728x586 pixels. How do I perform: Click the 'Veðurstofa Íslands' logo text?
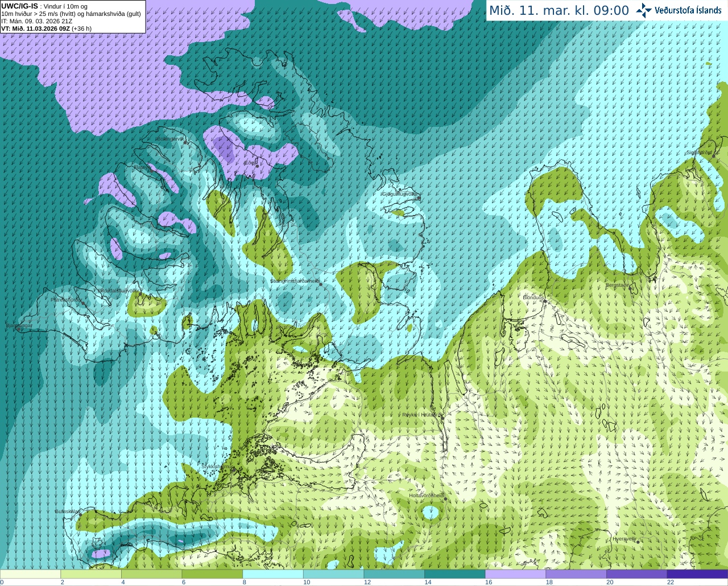pos(688,10)
